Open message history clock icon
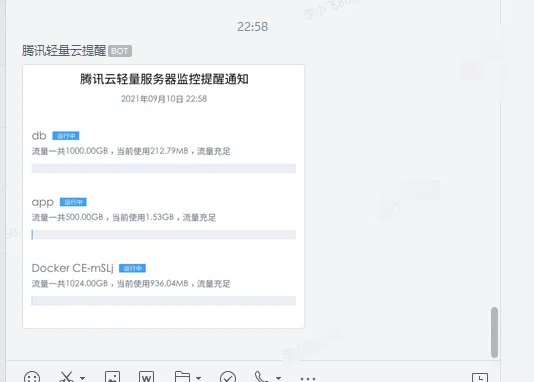The width and height of the screenshot is (534, 382). click(x=480, y=378)
